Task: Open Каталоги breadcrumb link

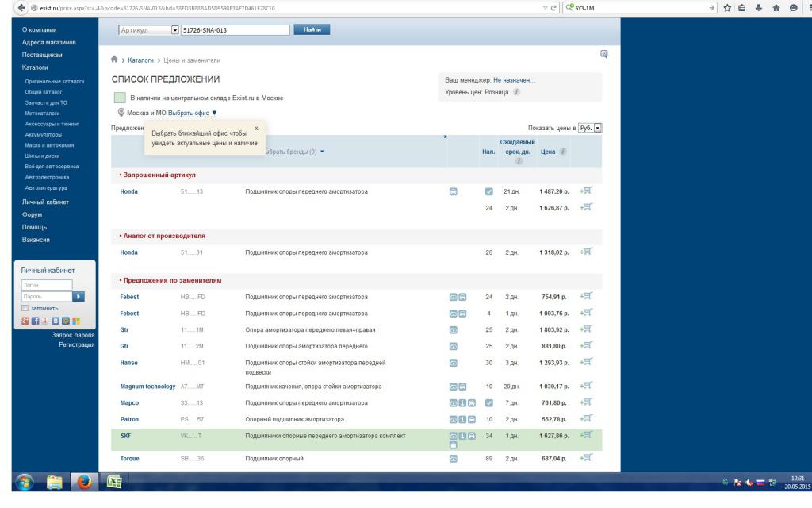Action: [140, 60]
